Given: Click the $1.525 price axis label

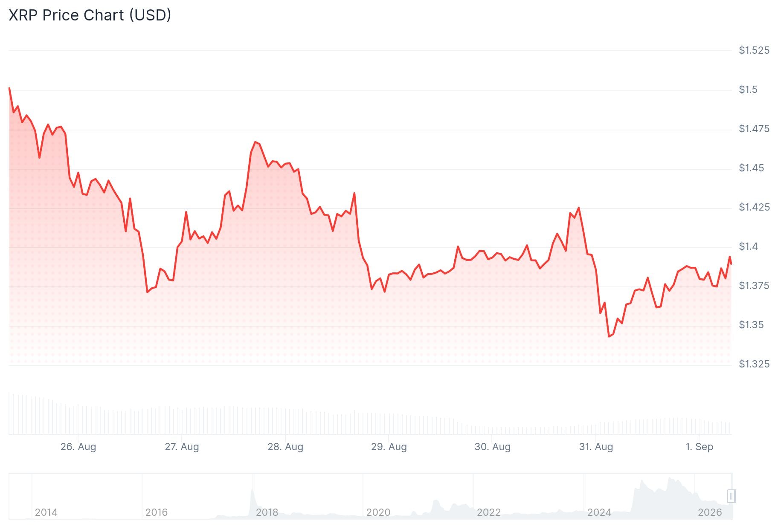Looking at the screenshot, I should tap(754, 50).
